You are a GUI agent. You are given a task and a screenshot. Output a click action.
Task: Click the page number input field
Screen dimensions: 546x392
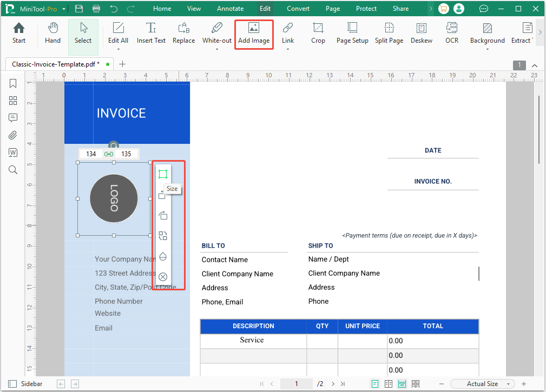pos(296,383)
